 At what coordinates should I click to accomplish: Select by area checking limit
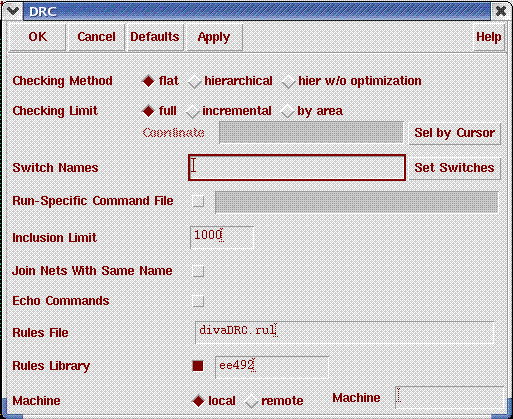click(x=287, y=111)
